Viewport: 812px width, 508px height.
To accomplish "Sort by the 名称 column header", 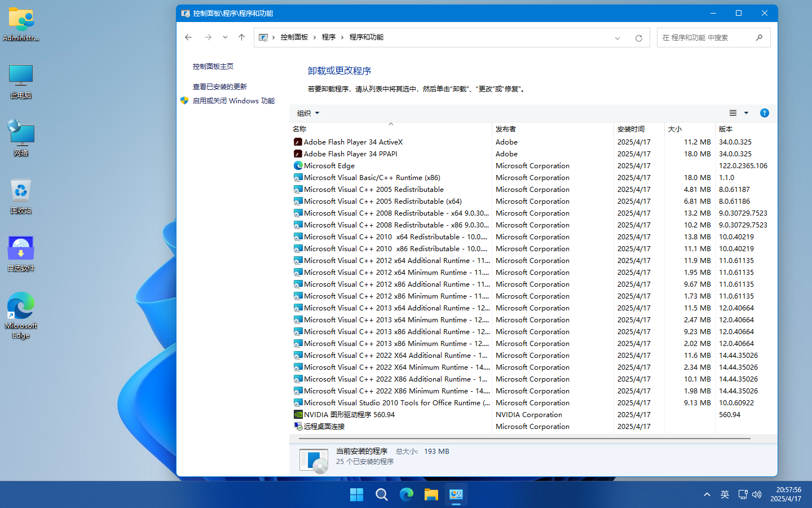I will coord(391,129).
